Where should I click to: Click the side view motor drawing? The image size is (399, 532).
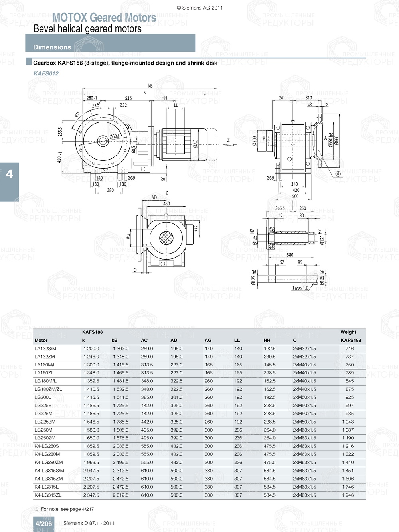184,144
